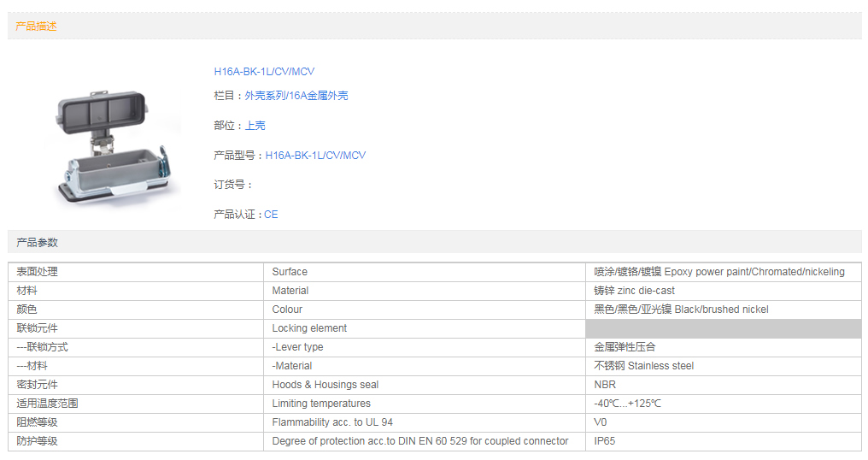Screen dimensions: 868x460
Task: Click the zinc die-cast material value
Action: [634, 291]
